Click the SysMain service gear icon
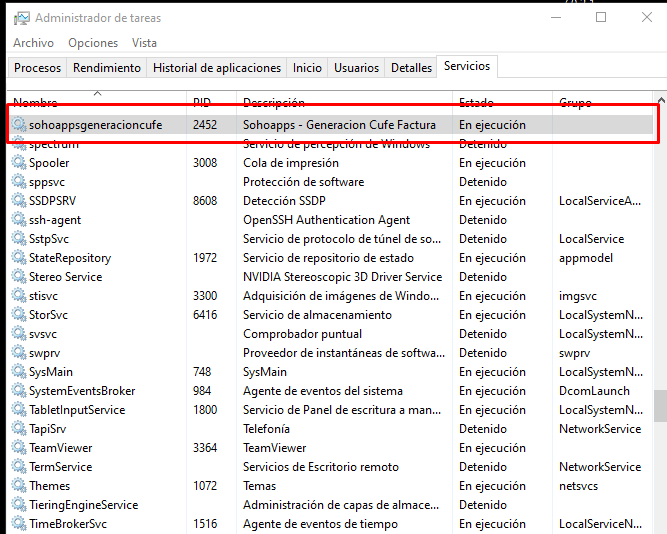The width and height of the screenshot is (667, 534). click(x=18, y=372)
